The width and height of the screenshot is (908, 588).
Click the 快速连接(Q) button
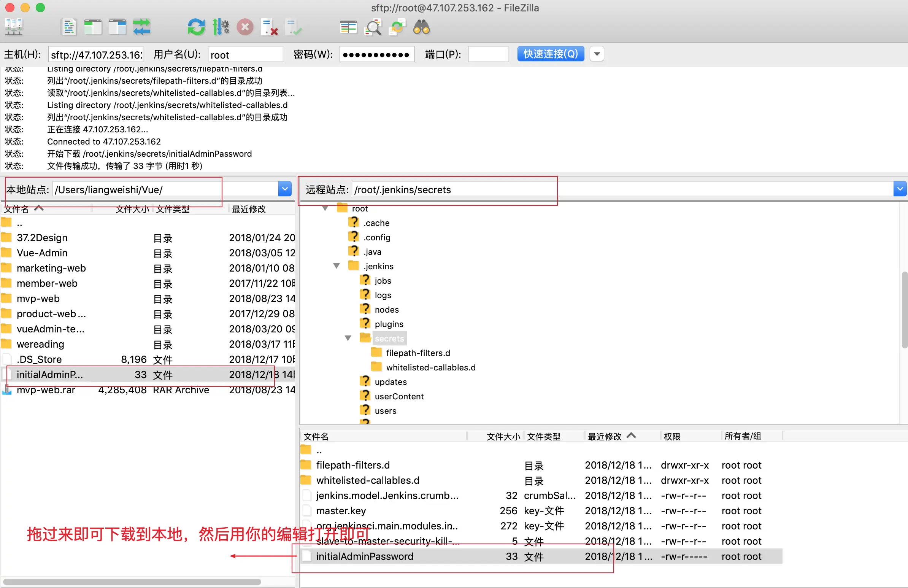tap(550, 54)
